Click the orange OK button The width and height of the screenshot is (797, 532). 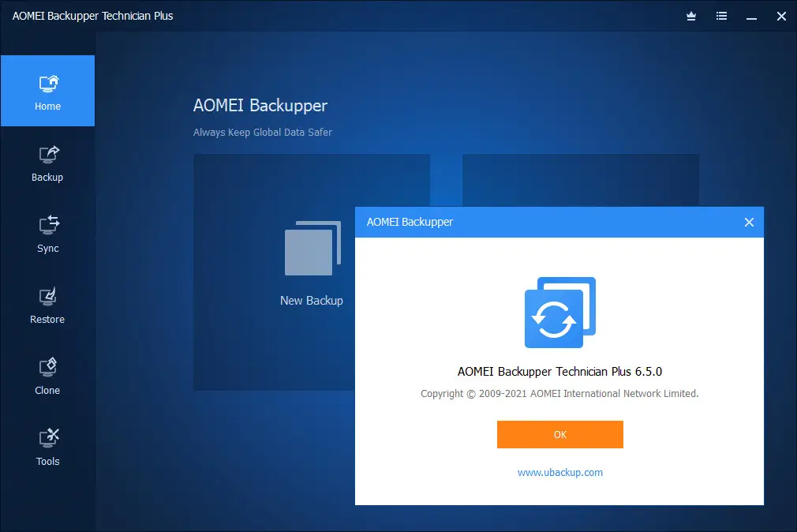[559, 434]
